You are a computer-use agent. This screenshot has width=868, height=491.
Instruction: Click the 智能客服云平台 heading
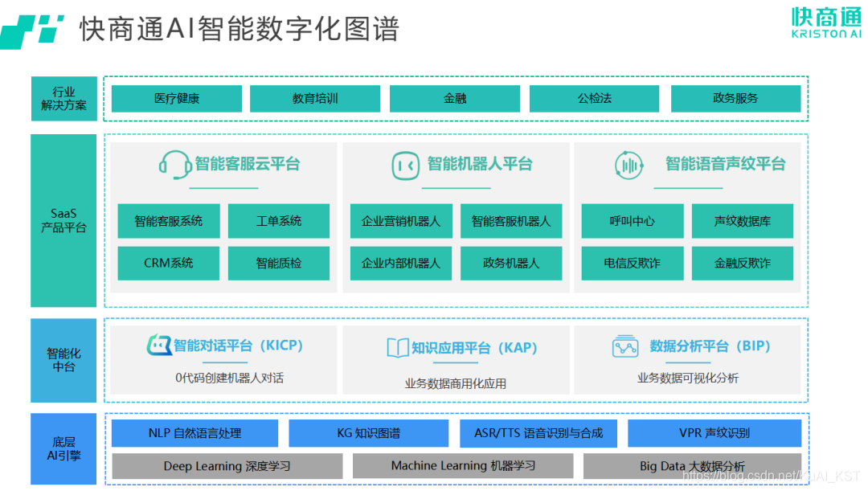click(x=248, y=164)
